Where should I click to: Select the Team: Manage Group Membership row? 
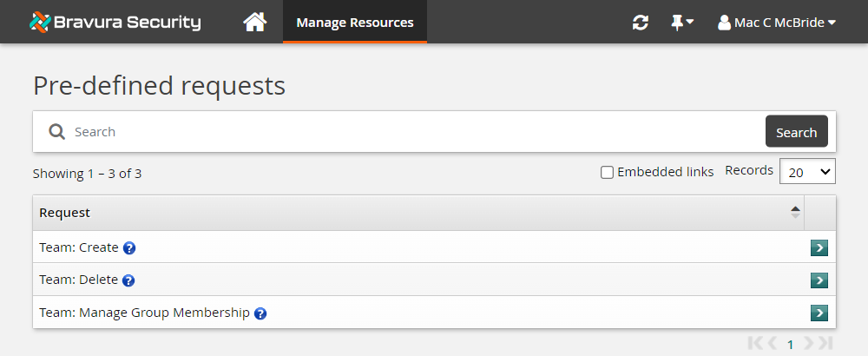tap(144, 313)
